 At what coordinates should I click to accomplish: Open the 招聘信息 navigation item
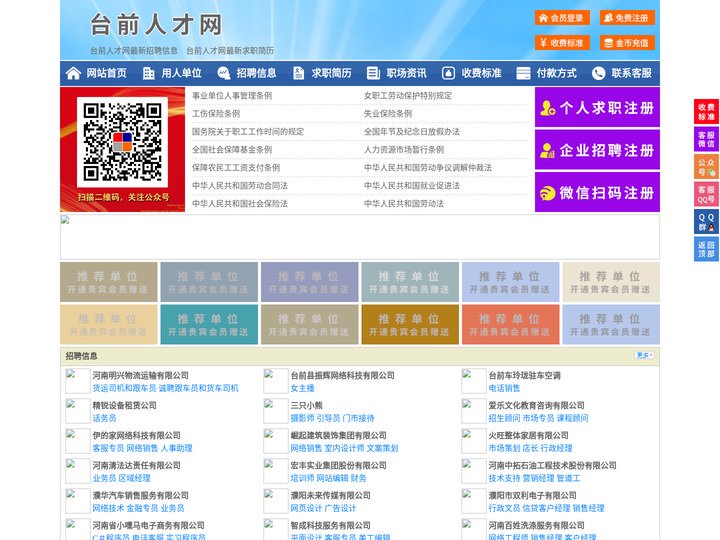(256, 73)
